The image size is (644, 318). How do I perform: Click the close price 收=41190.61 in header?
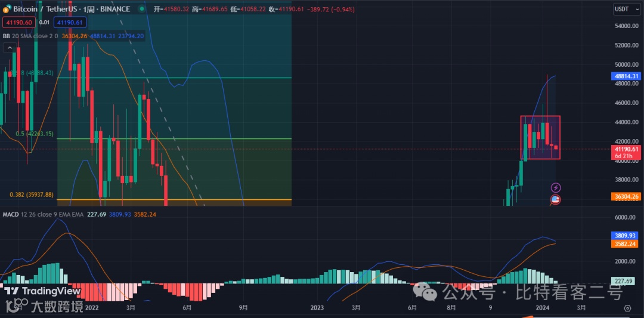pyautogui.click(x=286, y=9)
